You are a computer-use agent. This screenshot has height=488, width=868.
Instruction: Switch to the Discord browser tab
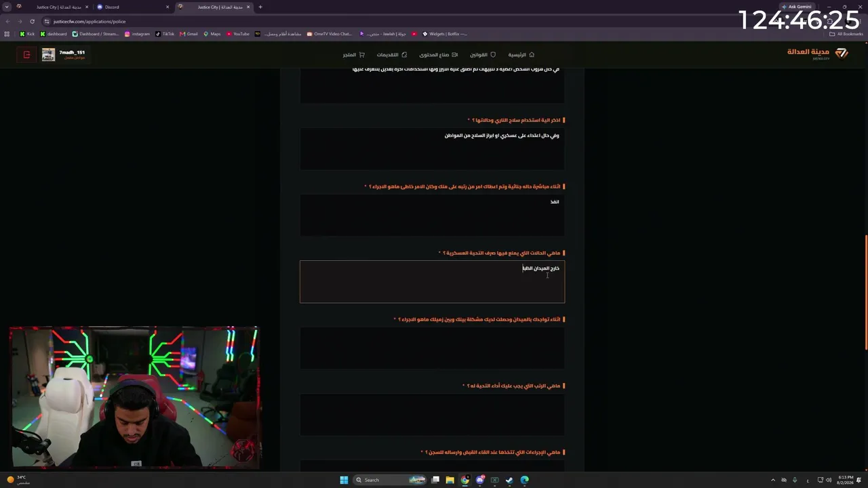pyautogui.click(x=132, y=7)
